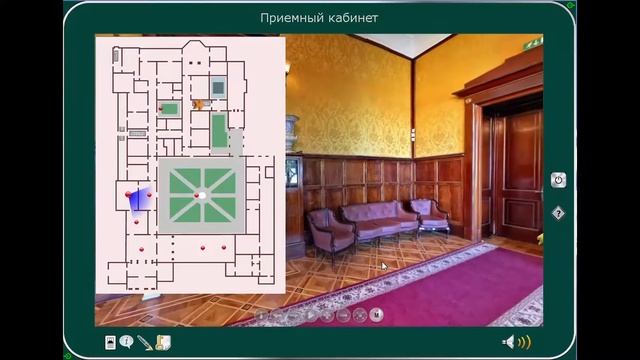
Task: Click the round button just left of M
Action: 360,315
